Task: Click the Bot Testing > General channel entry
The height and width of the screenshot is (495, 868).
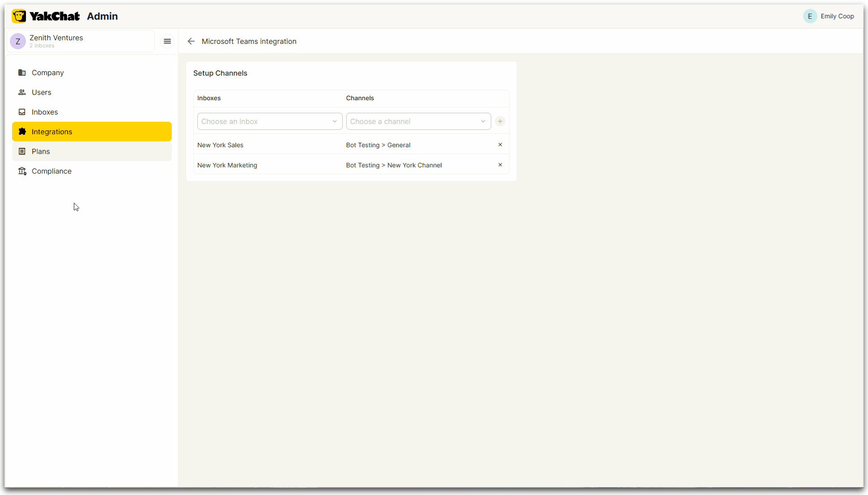Action: (x=378, y=145)
